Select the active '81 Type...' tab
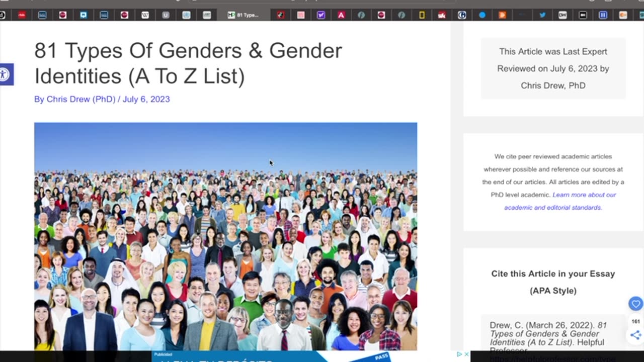 point(245,15)
